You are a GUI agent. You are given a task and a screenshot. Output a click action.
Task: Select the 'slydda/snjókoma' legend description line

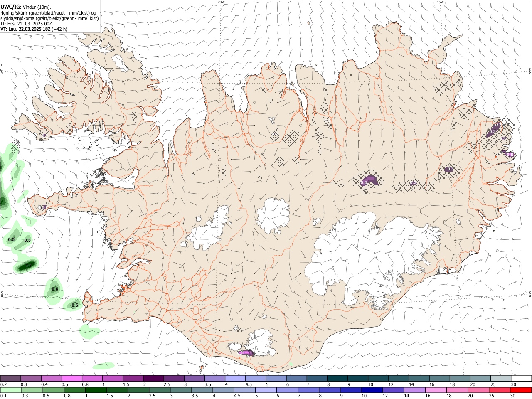click(49, 18)
